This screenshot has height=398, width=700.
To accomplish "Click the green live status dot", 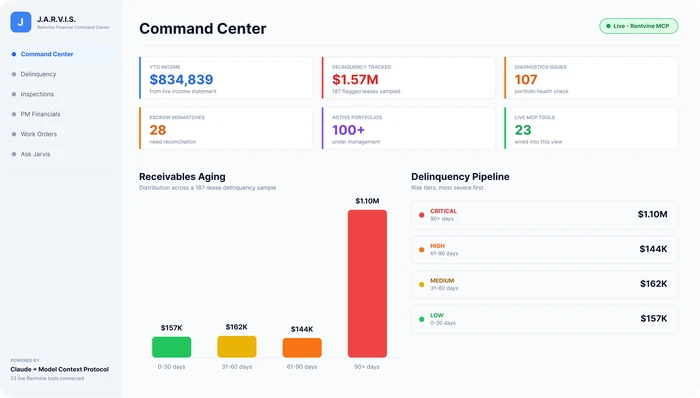I will coord(608,26).
